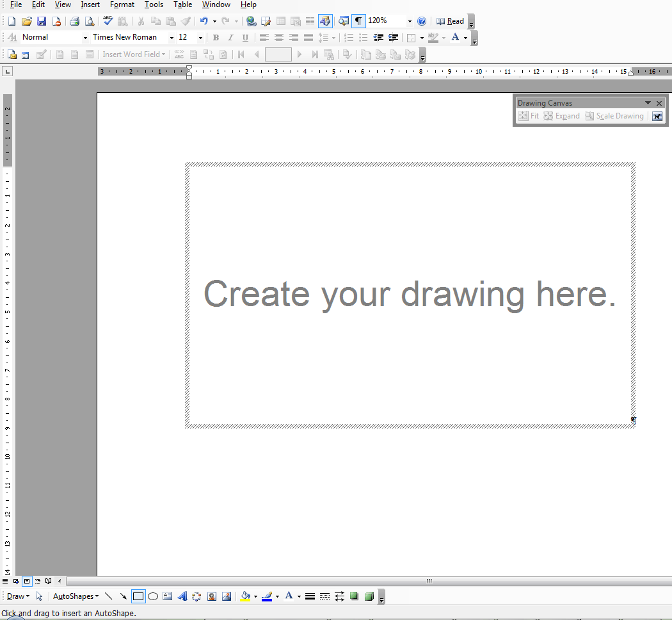Viewport: 672px width, 620px height.
Task: Open Fill Color dropdown arrow
Action: tap(255, 596)
